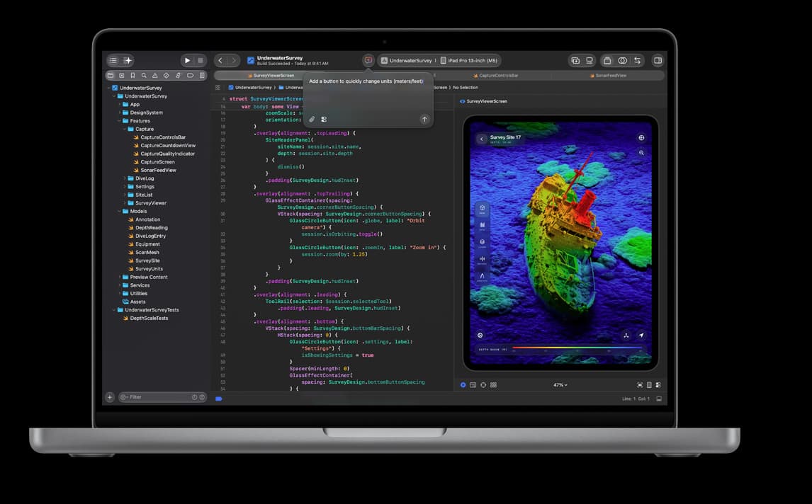Switch to the SonarFeedView tab
The width and height of the screenshot is (812, 504).
(x=608, y=76)
